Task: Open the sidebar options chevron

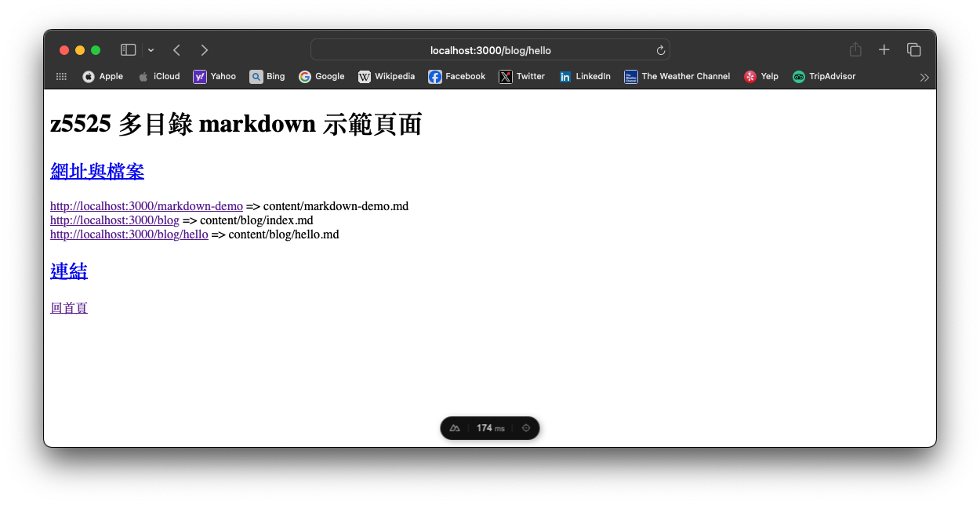Action: point(149,49)
